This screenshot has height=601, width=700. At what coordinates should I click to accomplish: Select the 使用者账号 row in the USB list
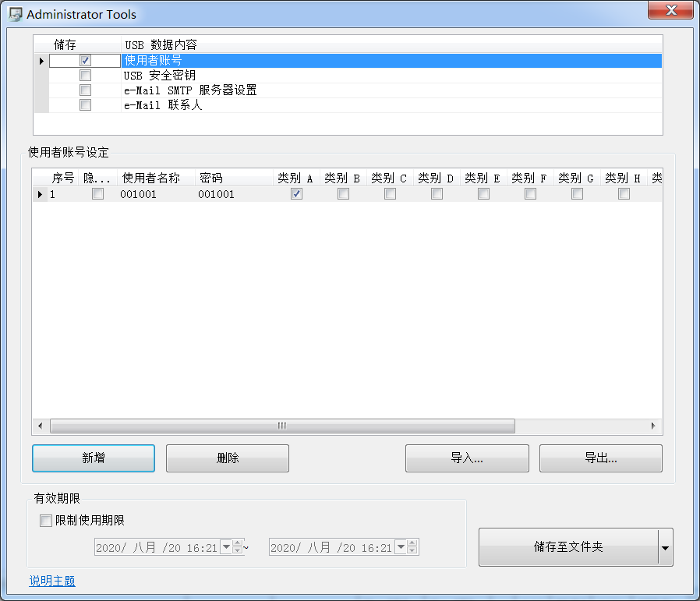coord(234,60)
